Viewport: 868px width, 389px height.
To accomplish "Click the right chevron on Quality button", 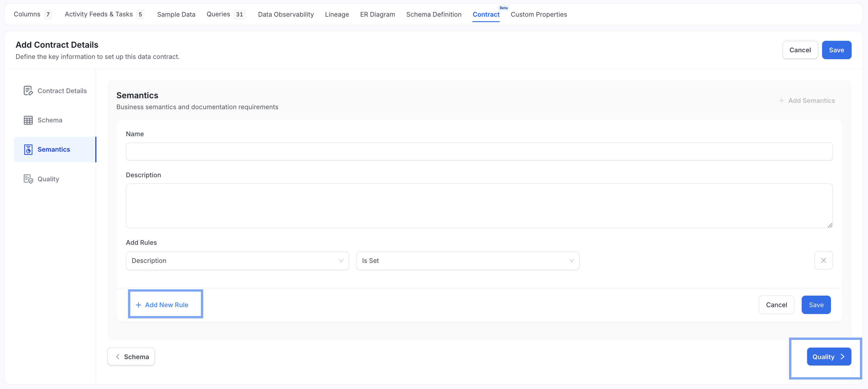I will tap(842, 357).
